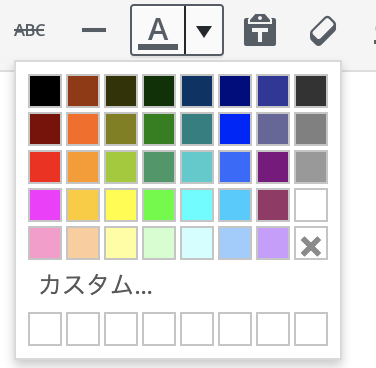Pick the light pink color swatch
Image resolution: width=376 pixels, height=368 pixels.
(x=45, y=243)
